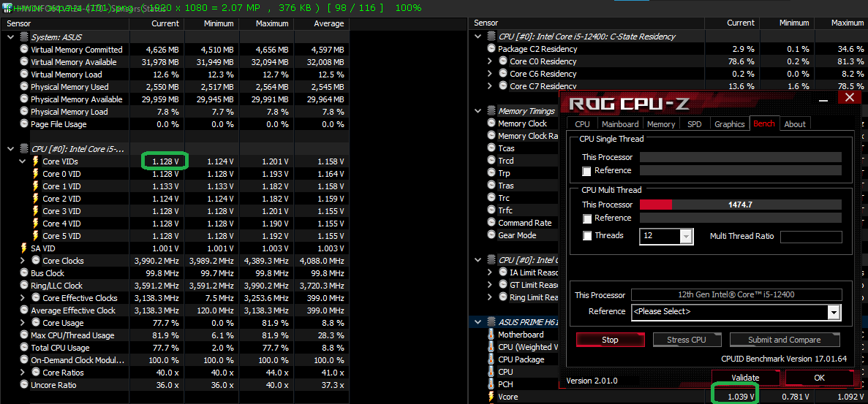Select the On-Demand Clock Modulation row
868x404 pixels.
coord(175,360)
